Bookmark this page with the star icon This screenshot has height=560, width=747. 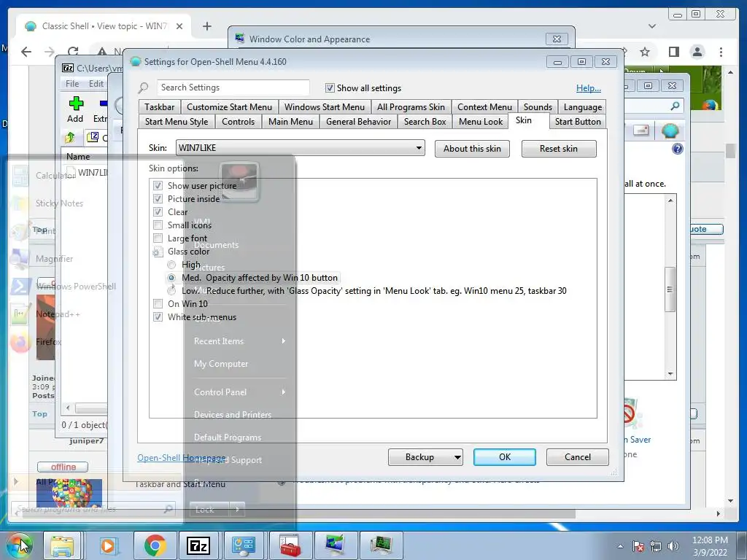[645, 52]
